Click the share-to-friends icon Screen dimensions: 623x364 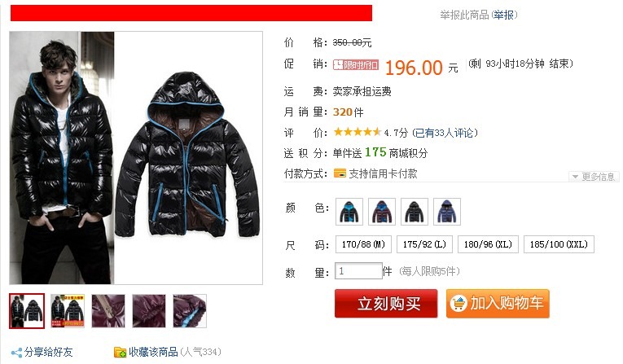point(16,353)
